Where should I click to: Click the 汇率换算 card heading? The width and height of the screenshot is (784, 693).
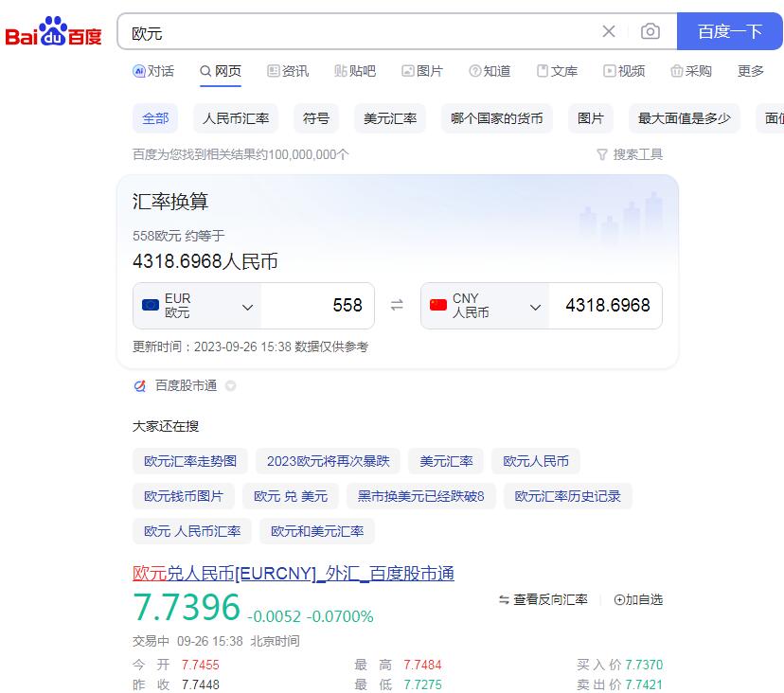(170, 202)
